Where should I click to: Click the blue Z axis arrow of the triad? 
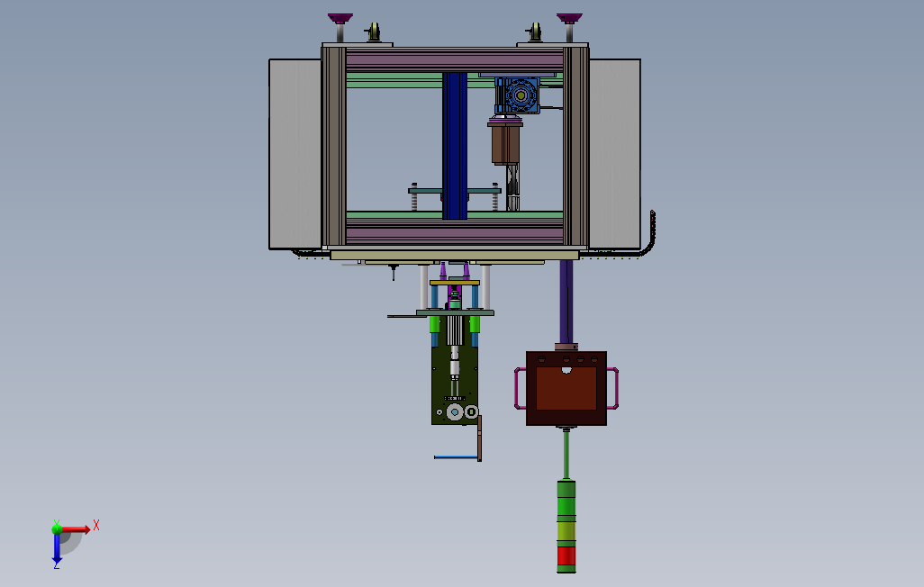click(57, 548)
